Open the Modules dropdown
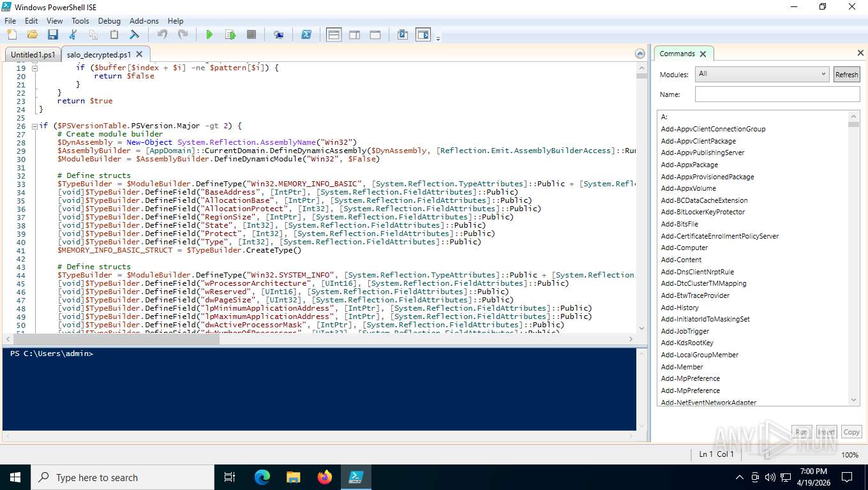 pyautogui.click(x=762, y=74)
